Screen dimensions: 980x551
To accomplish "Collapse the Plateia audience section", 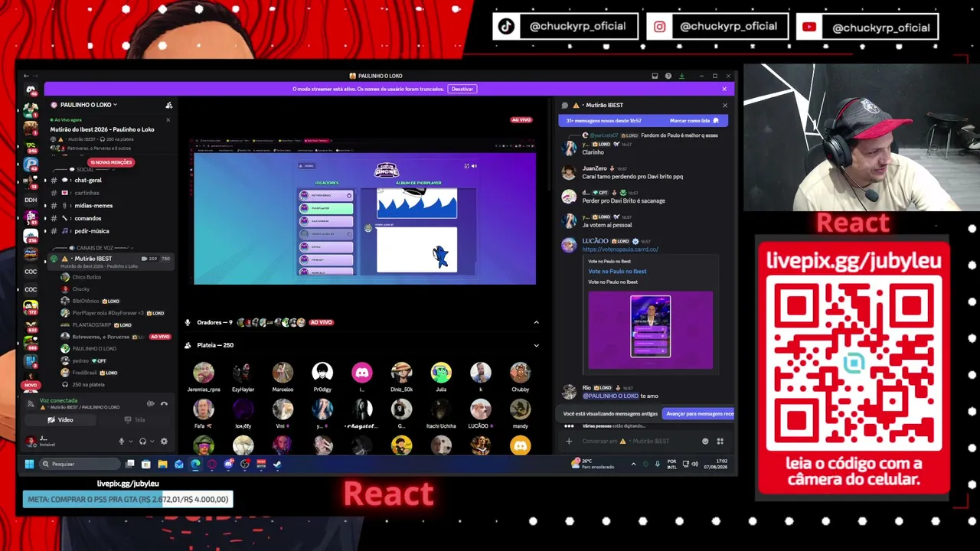I will pos(536,345).
